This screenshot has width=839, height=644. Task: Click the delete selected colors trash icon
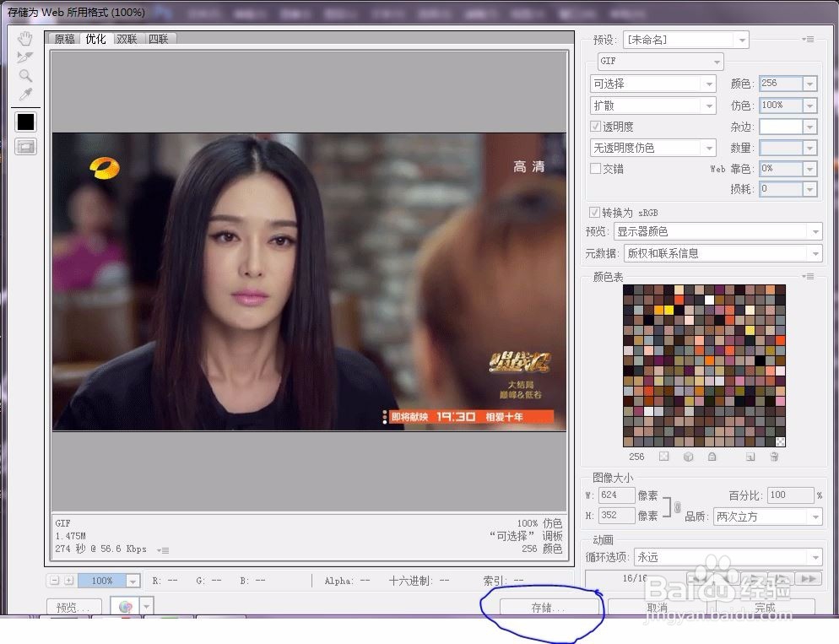click(774, 457)
